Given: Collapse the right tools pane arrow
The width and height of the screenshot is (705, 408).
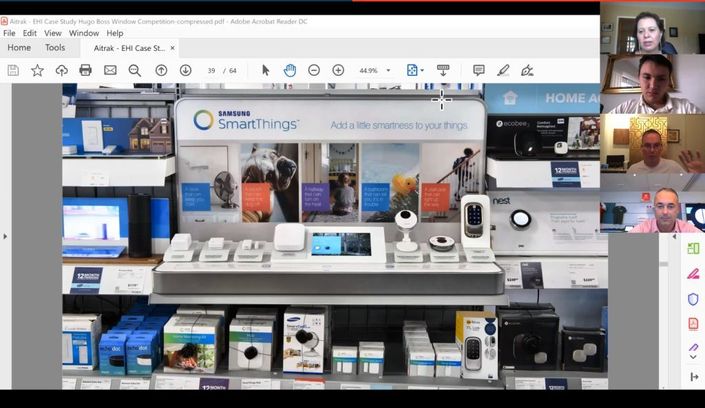Looking at the screenshot, I should 674,236.
